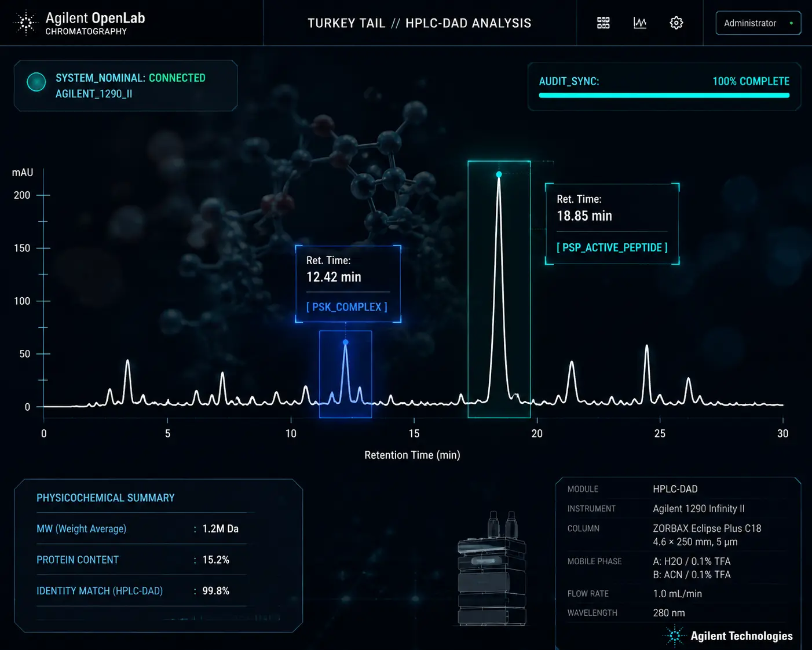
Task: Click the Retention Time (min) axis label
Action: [x=412, y=455]
